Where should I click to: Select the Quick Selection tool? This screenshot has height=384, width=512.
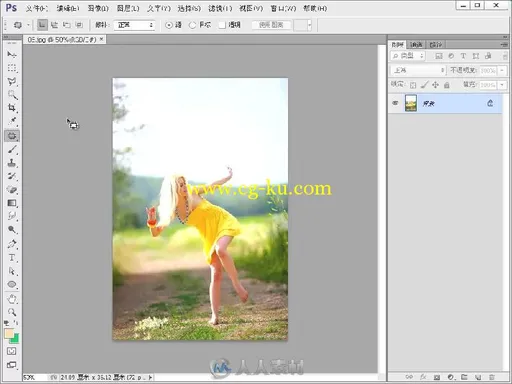12,95
